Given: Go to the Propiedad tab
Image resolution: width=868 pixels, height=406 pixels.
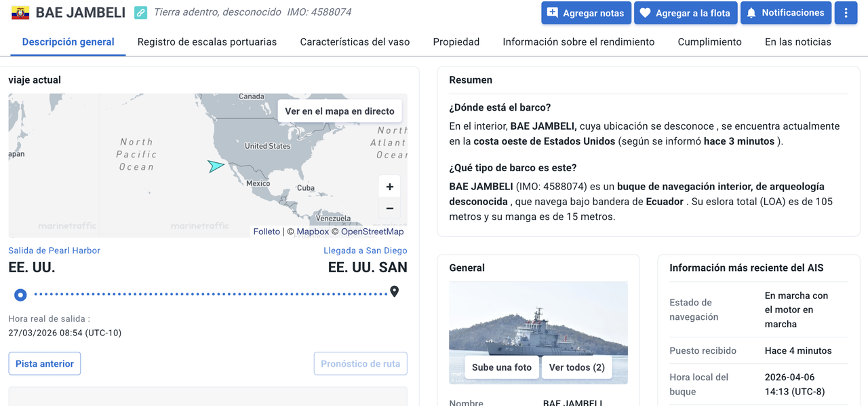Looking at the screenshot, I should (456, 41).
